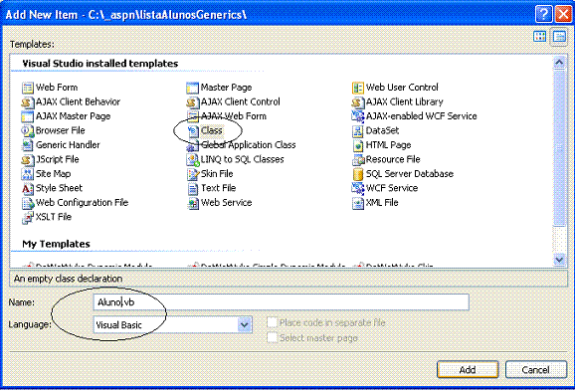Viewport: 575px width, 392px height.
Task: Click the "Web Configuration File" label
Action: coord(82,203)
